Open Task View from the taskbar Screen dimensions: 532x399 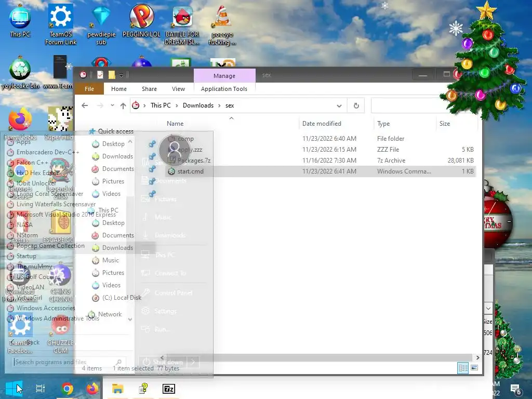click(41, 389)
